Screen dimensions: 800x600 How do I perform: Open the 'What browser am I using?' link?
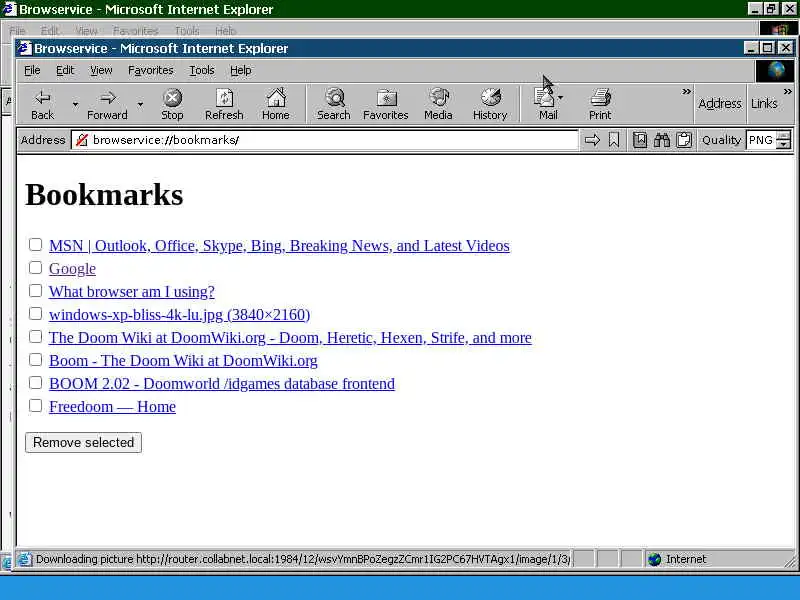coord(132,292)
